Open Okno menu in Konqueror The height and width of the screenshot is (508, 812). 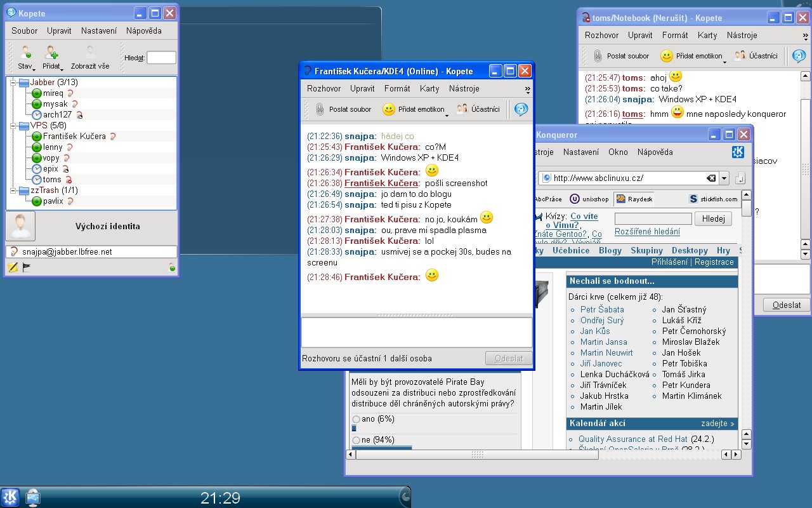pyautogui.click(x=618, y=152)
